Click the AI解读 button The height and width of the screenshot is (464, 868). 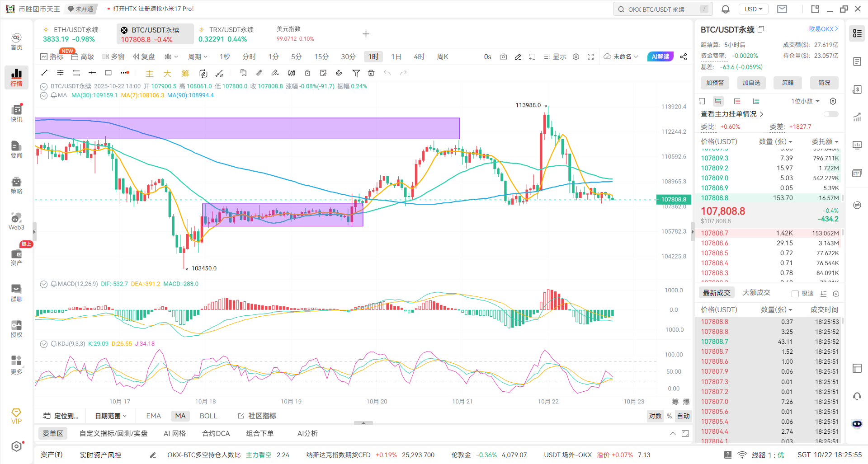660,56
